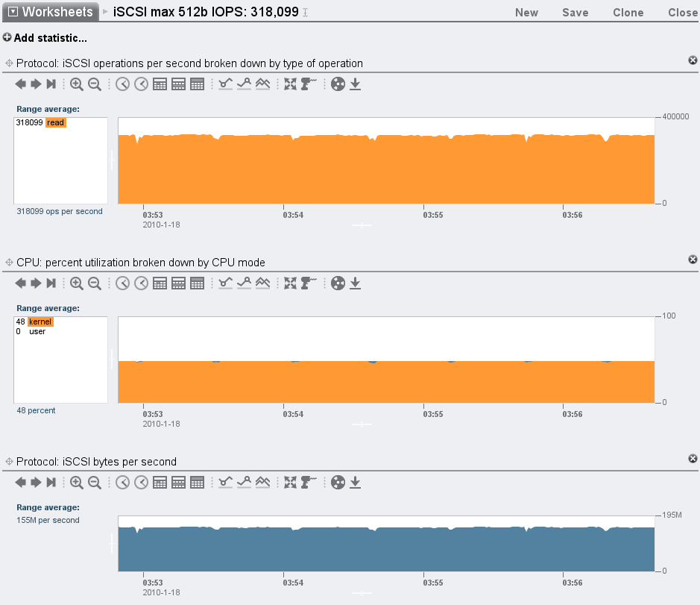Image resolution: width=700 pixels, height=605 pixels.
Task: Click drill icon on iSCSI operations toolbar
Action: 309,84
